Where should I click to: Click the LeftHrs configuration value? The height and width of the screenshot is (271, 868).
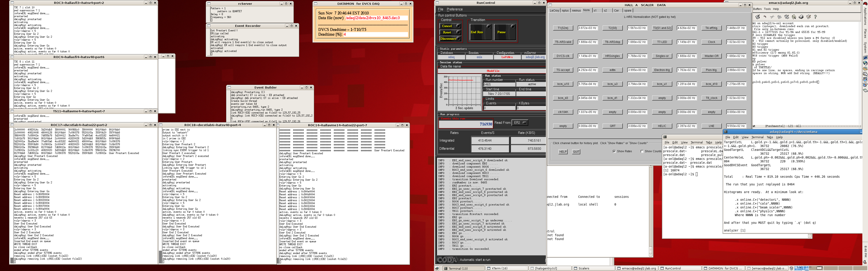(507, 57)
